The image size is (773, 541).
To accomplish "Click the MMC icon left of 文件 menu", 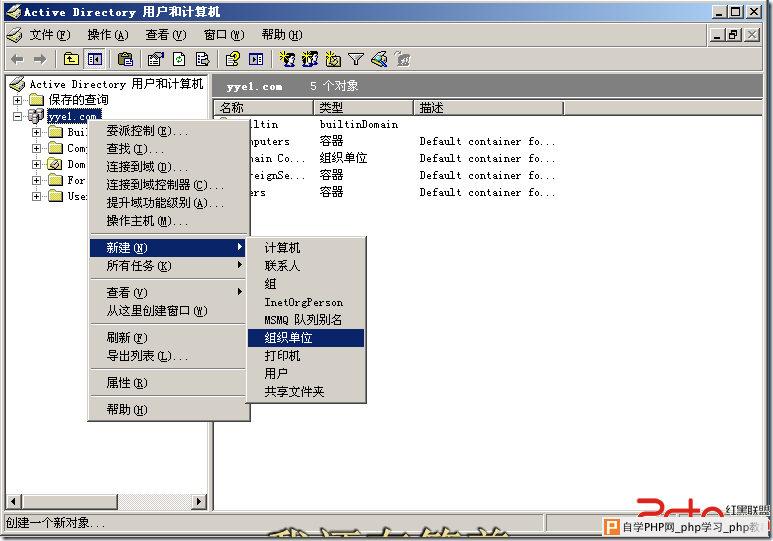I will click(15, 35).
